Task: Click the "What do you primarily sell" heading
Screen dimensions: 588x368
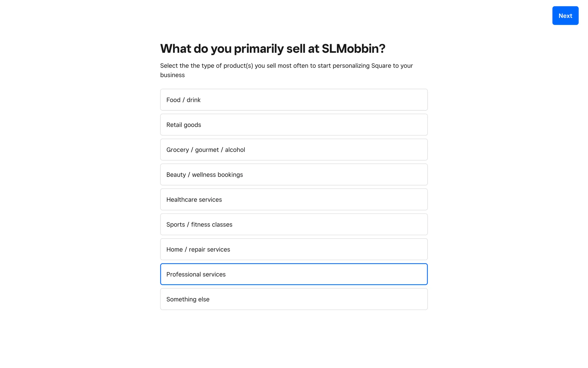Action: 273,48
